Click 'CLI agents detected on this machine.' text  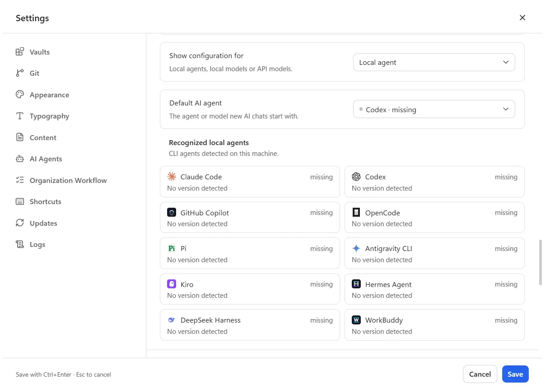tap(224, 154)
